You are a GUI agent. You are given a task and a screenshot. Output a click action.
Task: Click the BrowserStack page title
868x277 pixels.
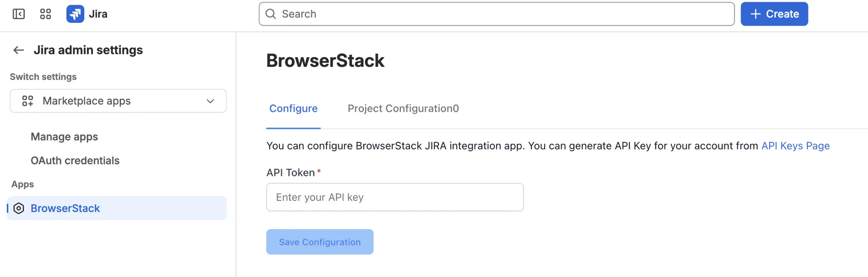325,61
